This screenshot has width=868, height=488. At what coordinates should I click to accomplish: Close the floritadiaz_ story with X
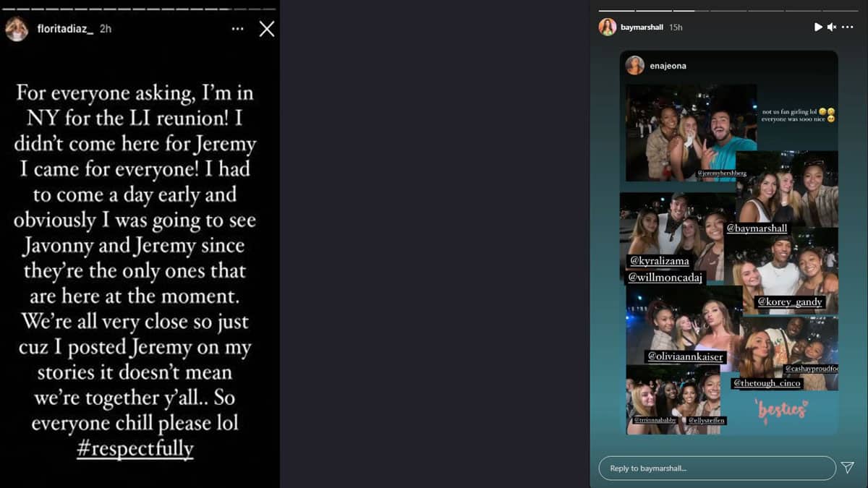[267, 29]
